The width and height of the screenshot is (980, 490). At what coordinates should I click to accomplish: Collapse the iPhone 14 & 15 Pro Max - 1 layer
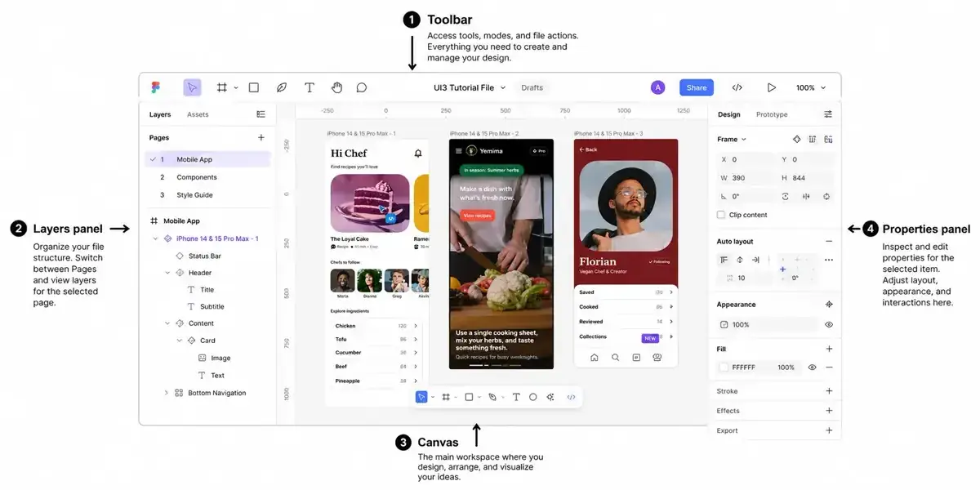[155, 238]
